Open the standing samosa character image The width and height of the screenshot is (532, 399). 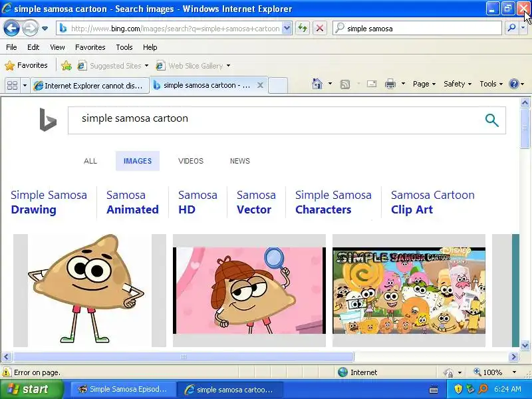pyautogui.click(x=90, y=291)
